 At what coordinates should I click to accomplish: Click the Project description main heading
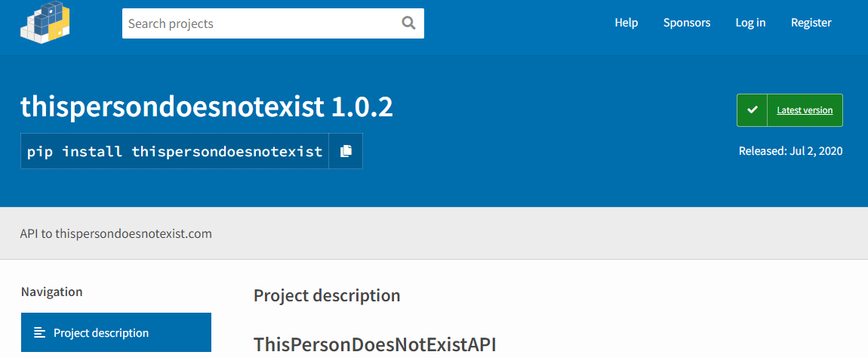pyautogui.click(x=327, y=295)
